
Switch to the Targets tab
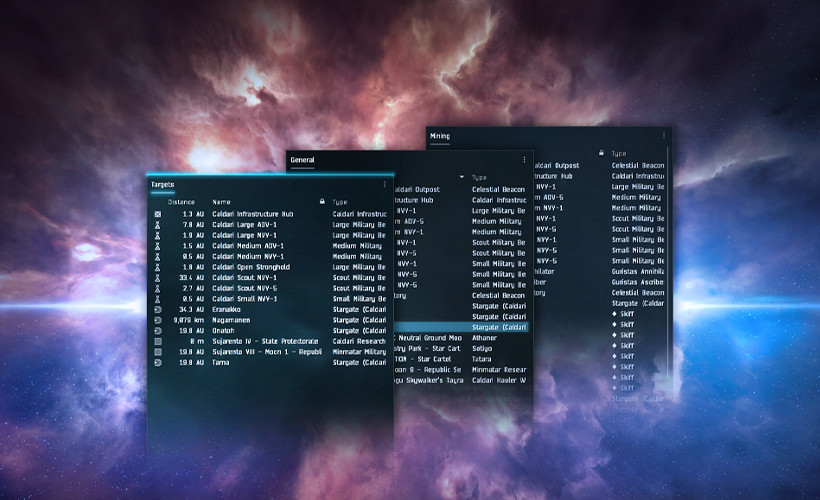click(x=163, y=185)
